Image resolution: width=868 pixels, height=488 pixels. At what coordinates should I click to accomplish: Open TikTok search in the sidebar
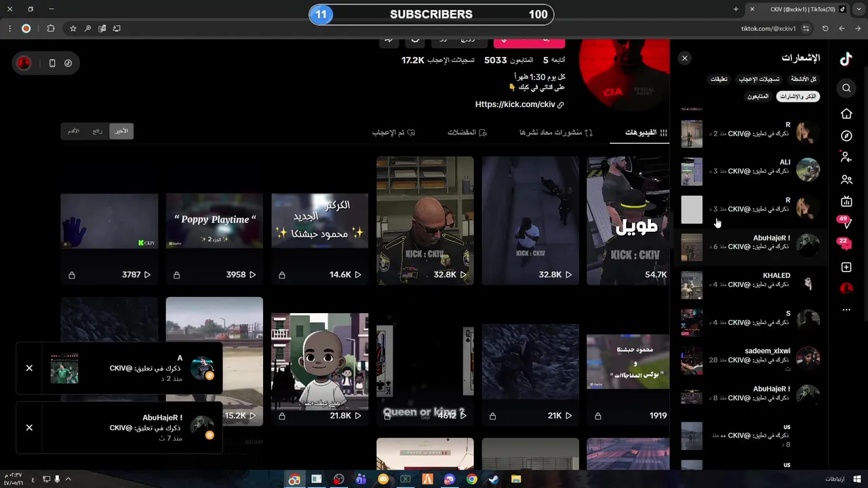(846, 88)
